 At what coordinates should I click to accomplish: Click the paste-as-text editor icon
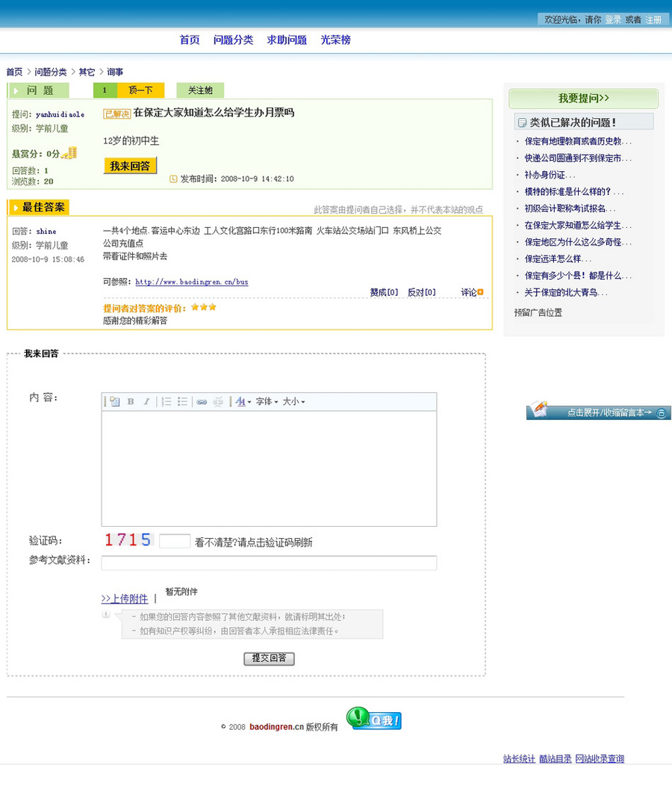115,401
